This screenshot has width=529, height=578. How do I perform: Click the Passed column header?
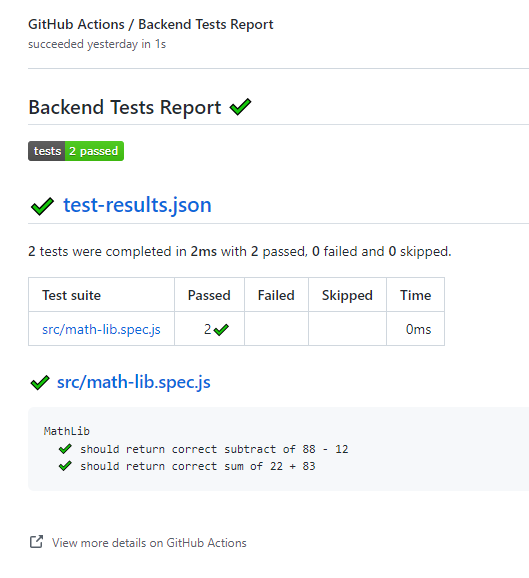(x=209, y=295)
